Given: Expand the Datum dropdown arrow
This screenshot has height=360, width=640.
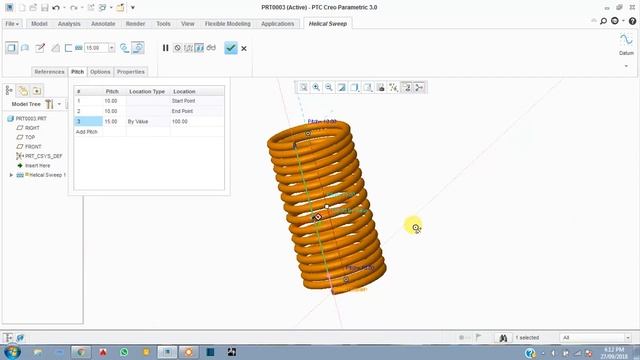Looking at the screenshot, I should (x=626, y=66).
